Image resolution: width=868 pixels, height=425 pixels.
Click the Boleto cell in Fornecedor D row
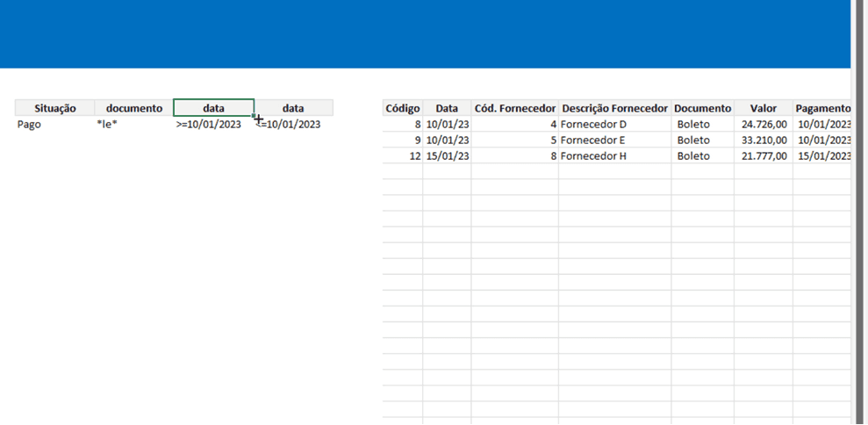point(702,125)
